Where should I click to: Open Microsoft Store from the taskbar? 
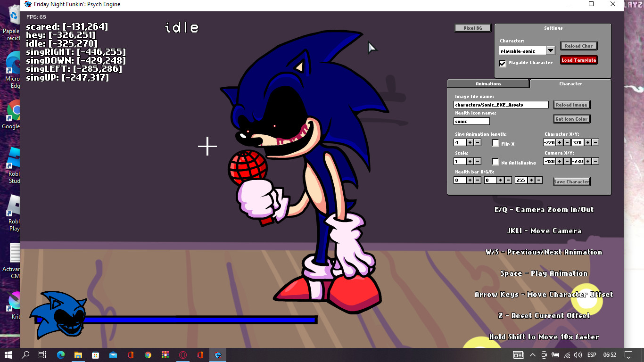point(95,355)
